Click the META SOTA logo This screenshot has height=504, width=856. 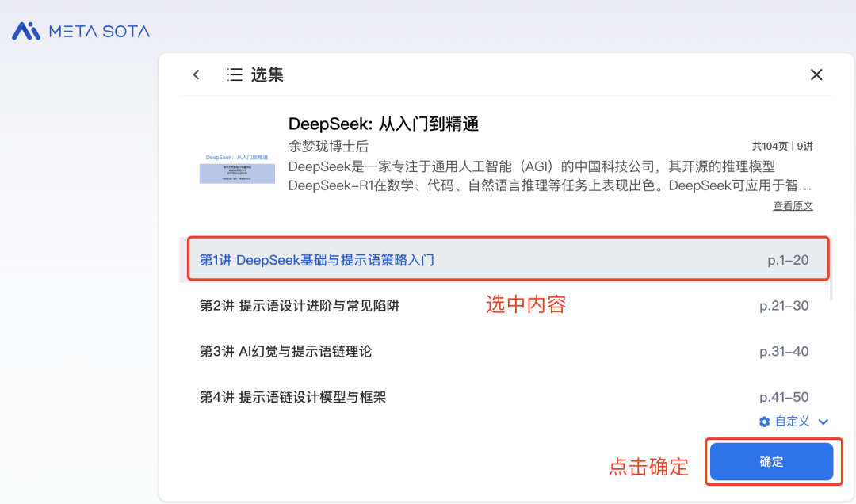tap(81, 31)
